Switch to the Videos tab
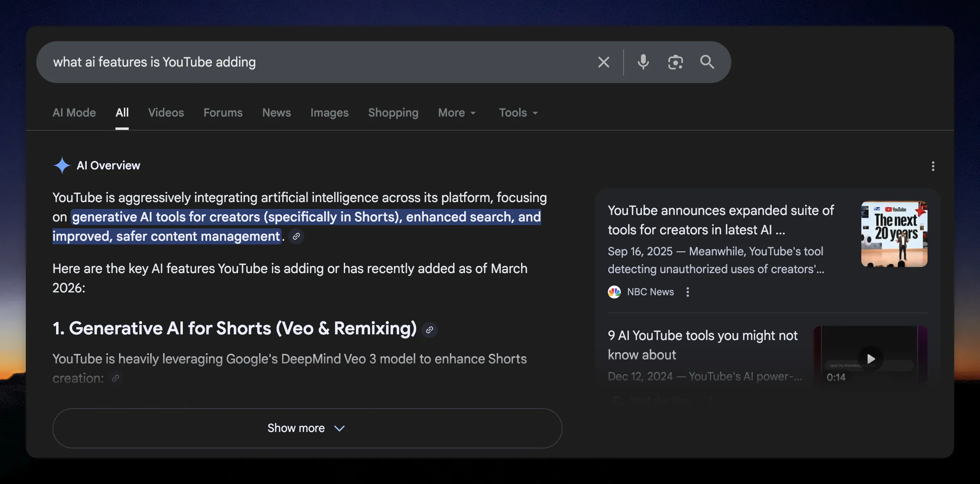Image resolution: width=980 pixels, height=484 pixels. (166, 113)
